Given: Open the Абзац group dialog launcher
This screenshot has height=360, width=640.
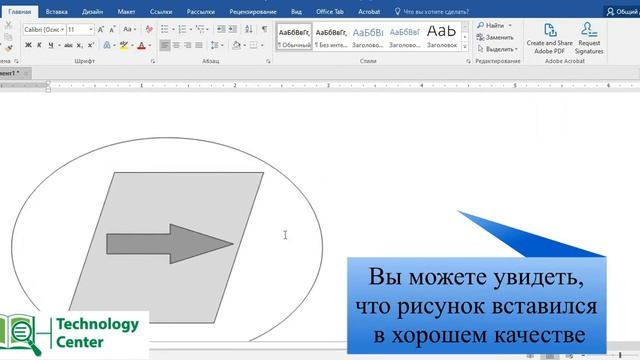Looking at the screenshot, I should [268, 61].
